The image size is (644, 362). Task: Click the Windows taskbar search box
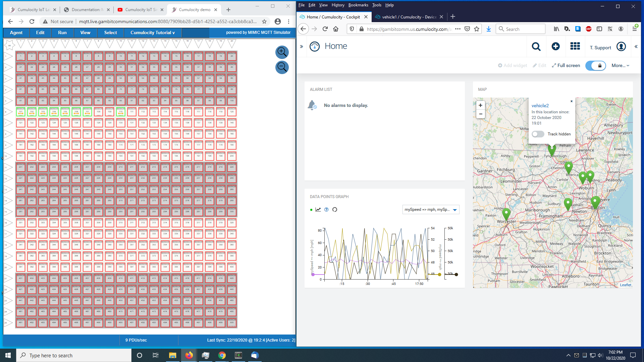74,355
